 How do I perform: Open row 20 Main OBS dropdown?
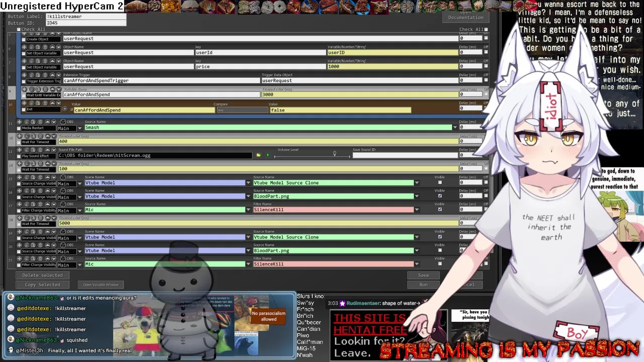click(79, 251)
